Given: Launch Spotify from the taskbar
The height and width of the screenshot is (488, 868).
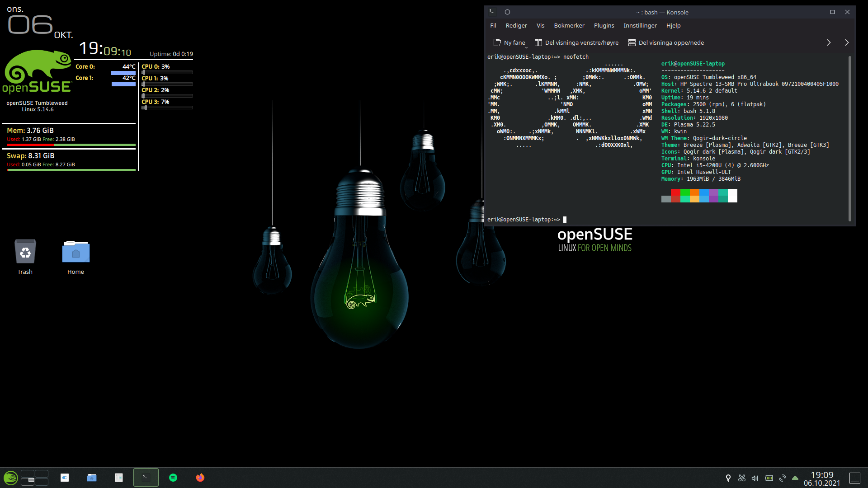Looking at the screenshot, I should (173, 478).
